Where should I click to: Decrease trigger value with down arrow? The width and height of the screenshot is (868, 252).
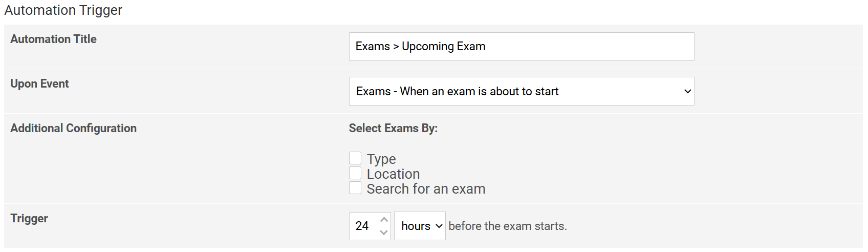tap(384, 233)
